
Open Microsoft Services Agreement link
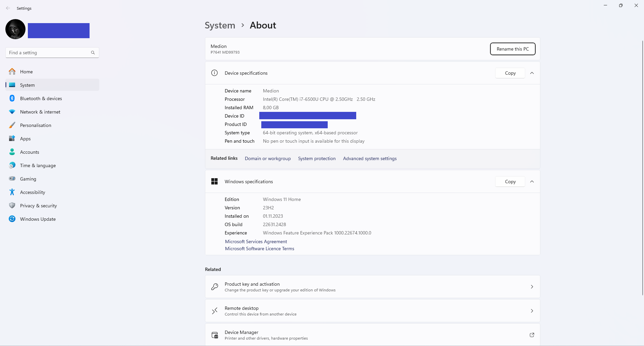coord(256,241)
